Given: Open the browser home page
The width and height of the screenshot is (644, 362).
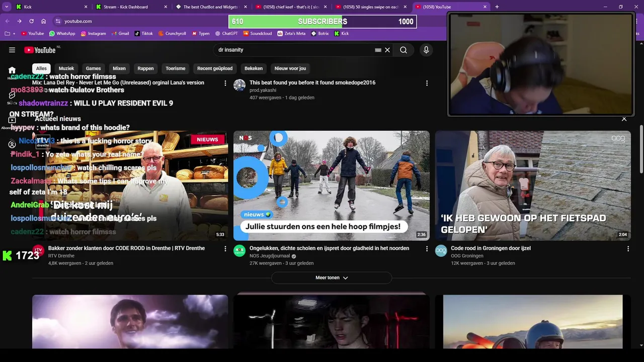Looking at the screenshot, I should (44, 21).
